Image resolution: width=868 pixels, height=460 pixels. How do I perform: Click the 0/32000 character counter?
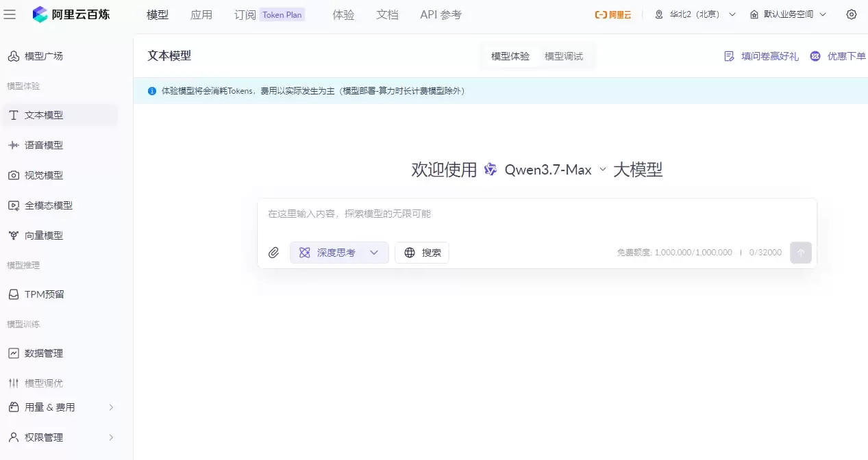(765, 253)
